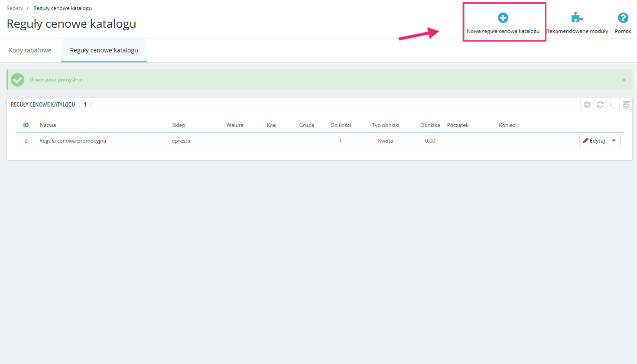Expand the dropdown arrow beside Edytuj

pyautogui.click(x=614, y=141)
